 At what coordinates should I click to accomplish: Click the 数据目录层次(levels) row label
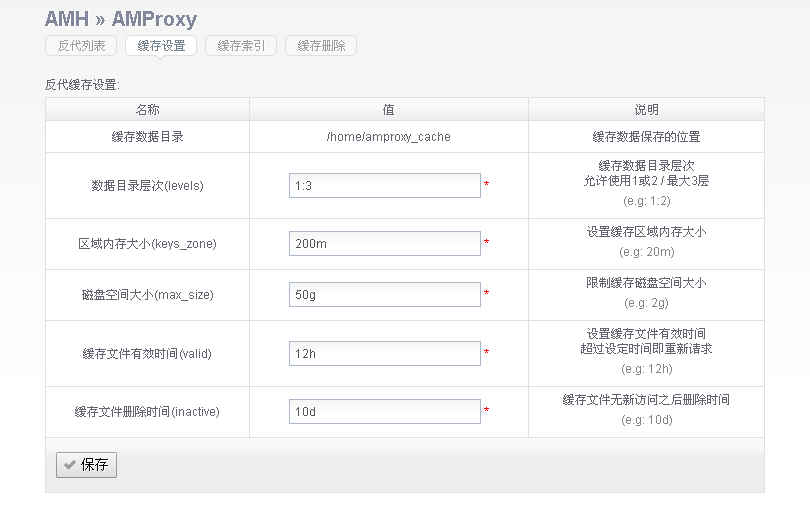147,186
